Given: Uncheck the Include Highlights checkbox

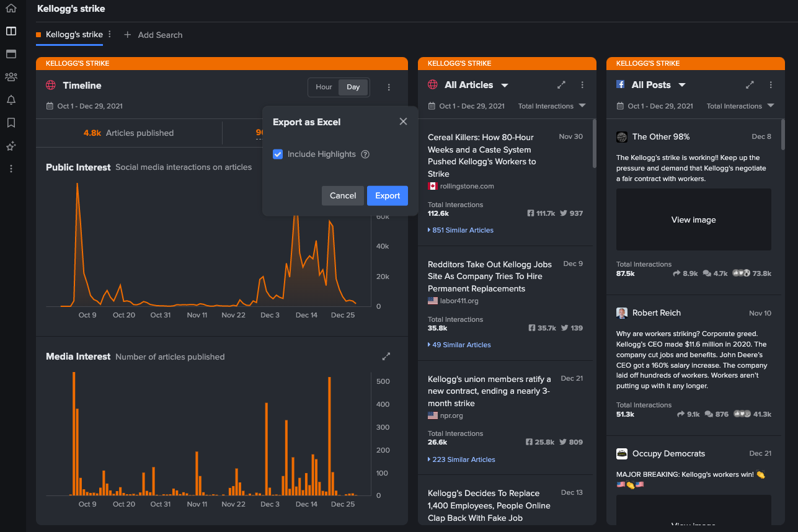Looking at the screenshot, I should tap(278, 154).
